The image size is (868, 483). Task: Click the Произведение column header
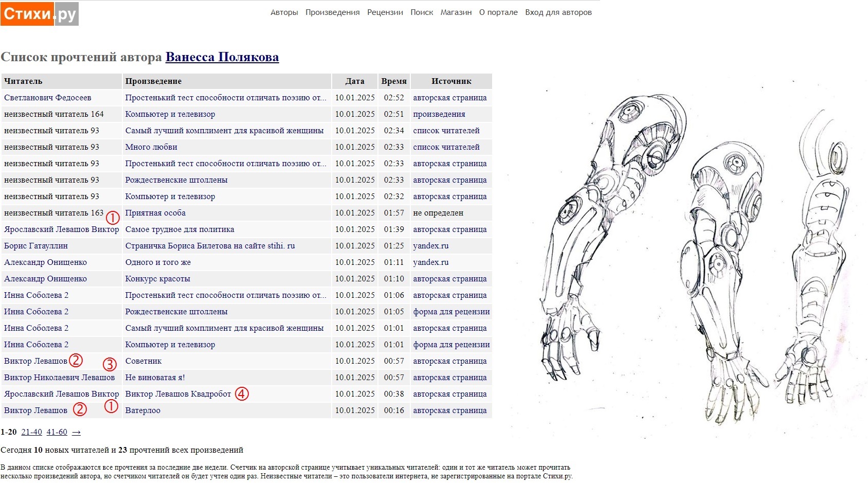227,81
